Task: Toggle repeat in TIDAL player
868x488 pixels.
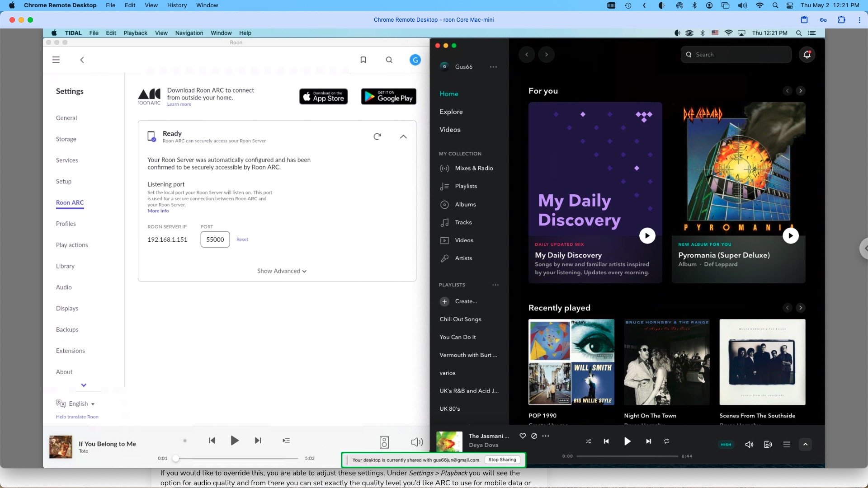Action: tap(666, 441)
